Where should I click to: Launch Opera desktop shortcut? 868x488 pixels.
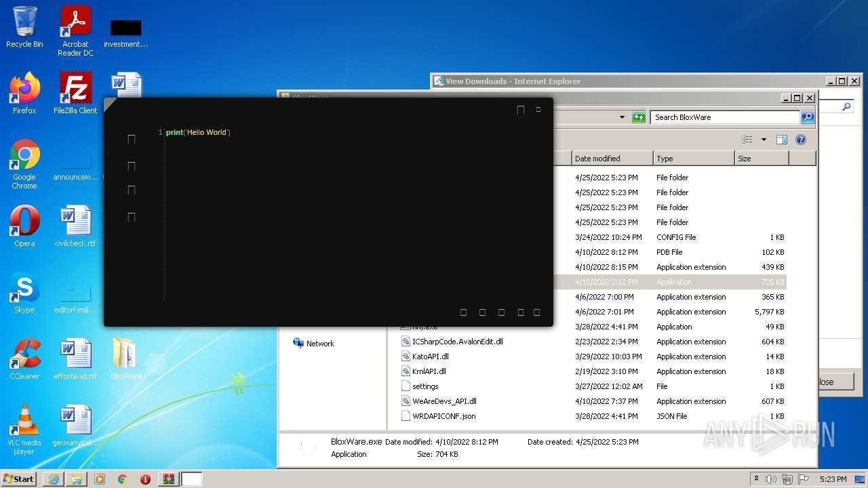(x=24, y=226)
